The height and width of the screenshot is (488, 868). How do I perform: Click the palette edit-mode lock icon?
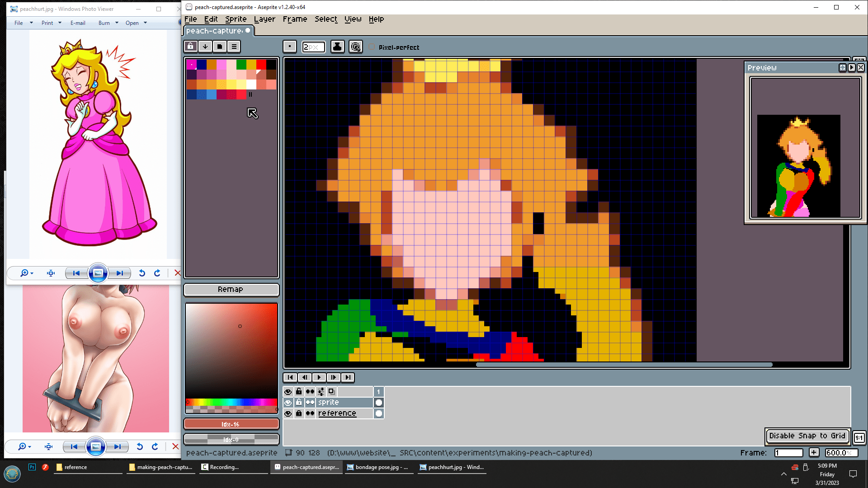[190, 47]
